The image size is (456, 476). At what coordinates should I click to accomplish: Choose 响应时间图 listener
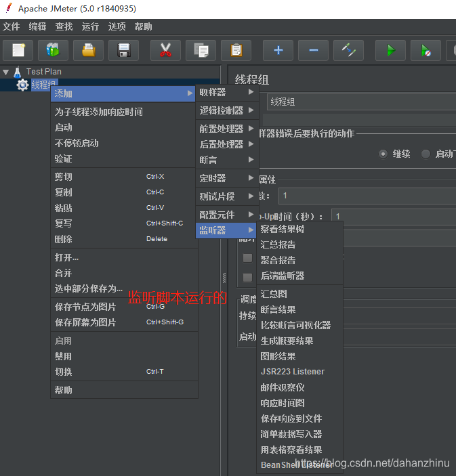300,403
